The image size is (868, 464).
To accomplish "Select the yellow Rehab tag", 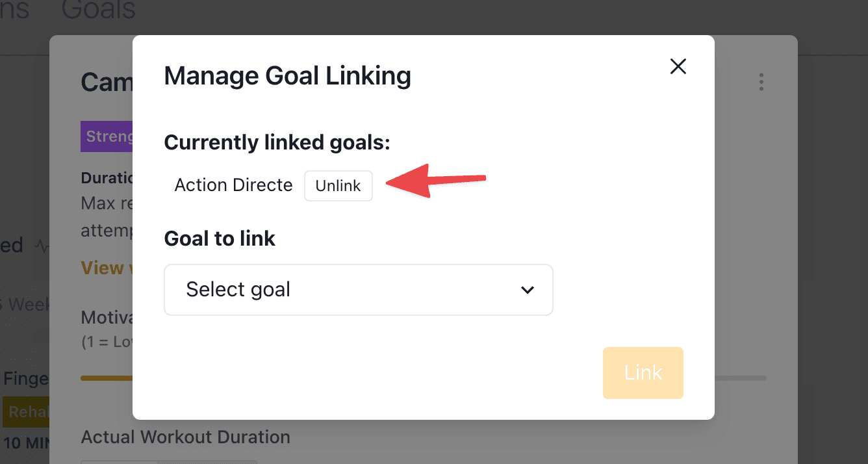I will (x=26, y=412).
